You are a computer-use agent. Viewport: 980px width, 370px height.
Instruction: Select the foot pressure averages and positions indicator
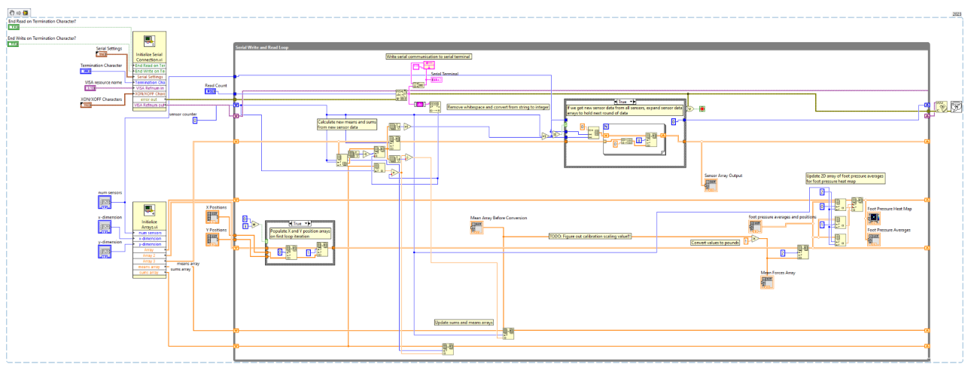[755, 225]
